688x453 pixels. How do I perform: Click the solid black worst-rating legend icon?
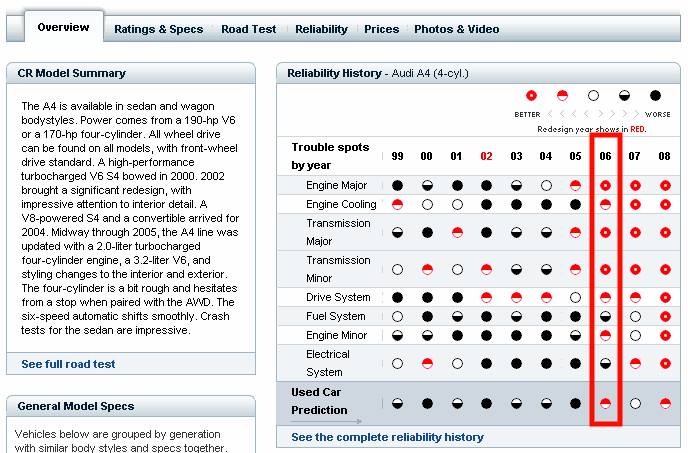(x=655, y=96)
